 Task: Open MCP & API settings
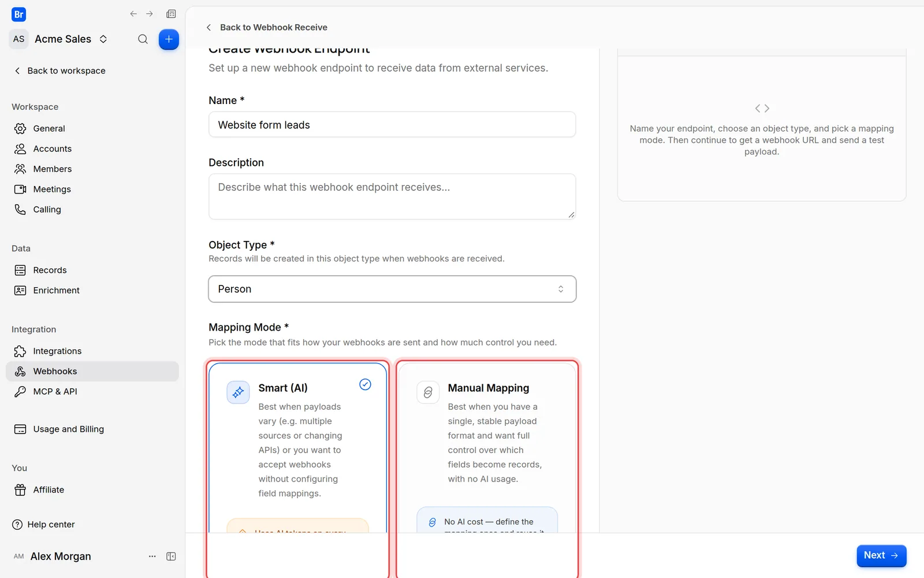pos(92,391)
